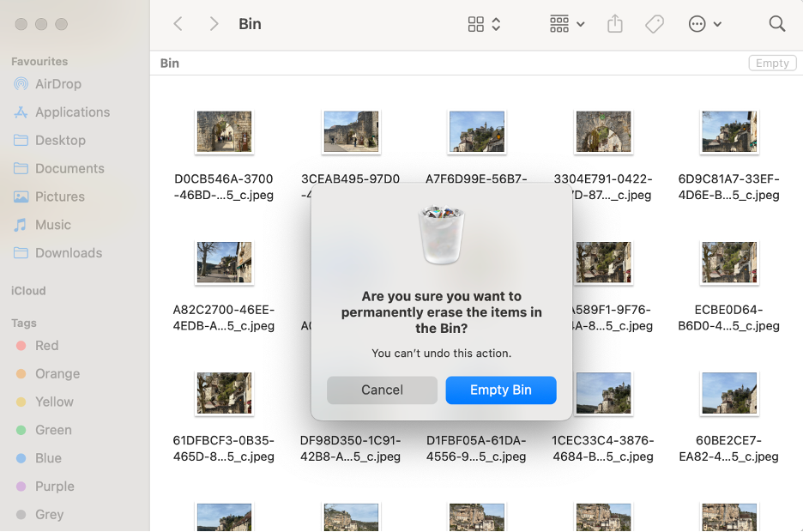803x532 pixels.
Task: Open the grouping options dropdown
Action: [565, 23]
